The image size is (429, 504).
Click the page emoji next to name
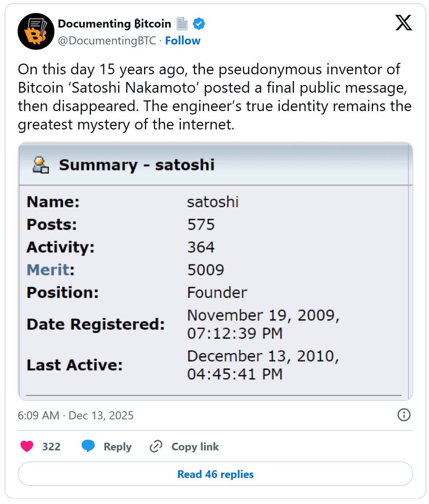click(x=182, y=24)
